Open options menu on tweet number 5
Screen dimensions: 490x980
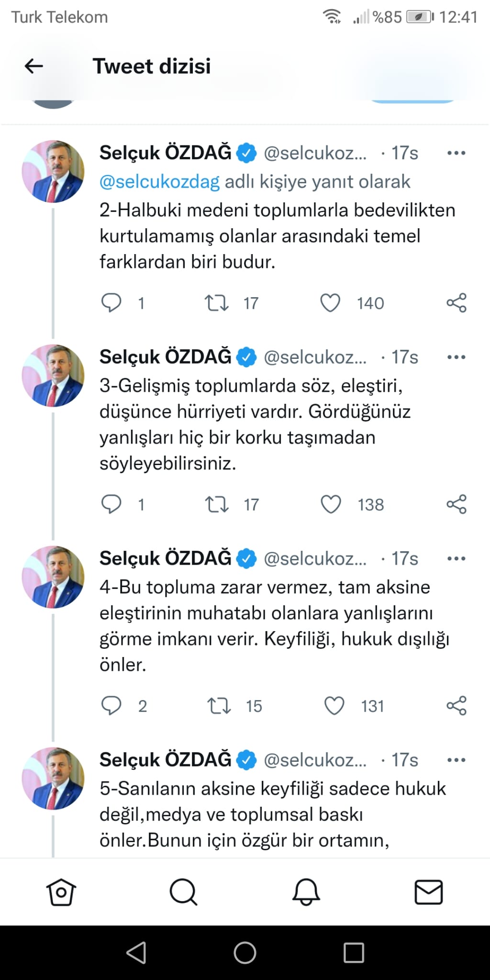[457, 759]
